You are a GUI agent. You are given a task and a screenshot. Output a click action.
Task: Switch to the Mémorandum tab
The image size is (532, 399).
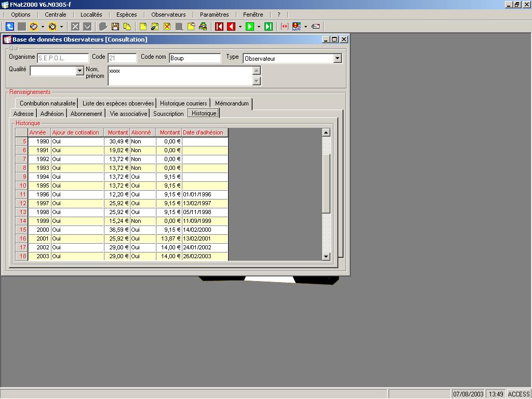tap(232, 103)
